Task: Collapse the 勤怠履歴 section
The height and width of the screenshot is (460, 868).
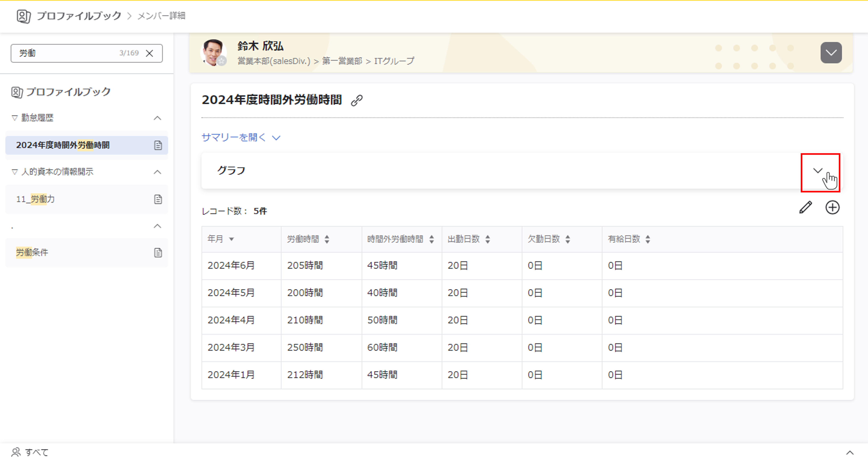Action: (157, 118)
